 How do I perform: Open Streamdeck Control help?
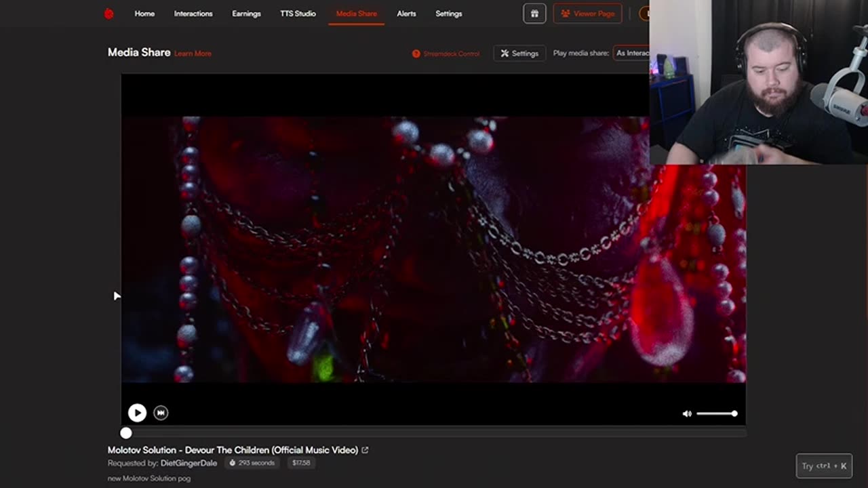pyautogui.click(x=446, y=54)
